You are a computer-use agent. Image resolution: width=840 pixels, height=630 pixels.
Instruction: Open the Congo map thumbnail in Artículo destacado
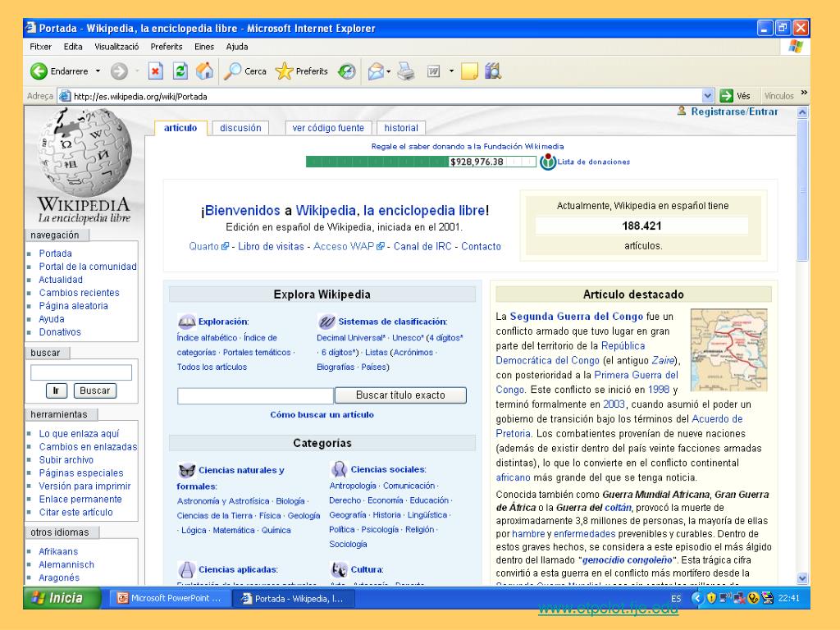728,349
